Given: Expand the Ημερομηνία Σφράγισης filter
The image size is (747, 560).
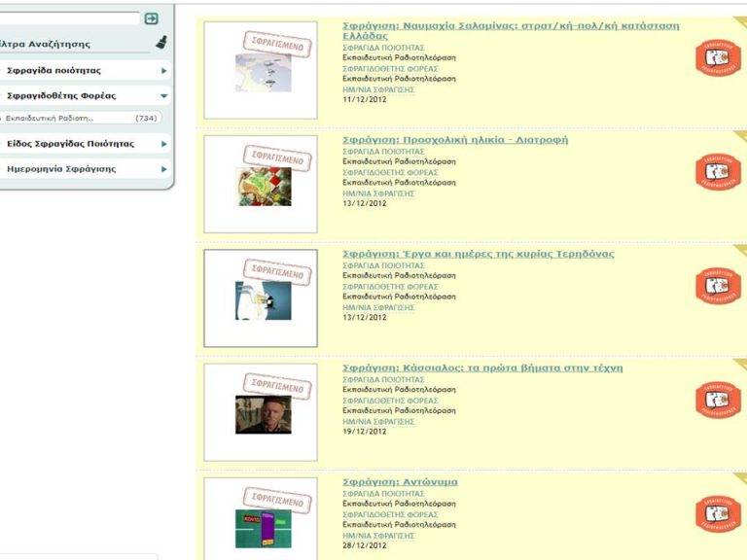Looking at the screenshot, I should (x=163, y=169).
